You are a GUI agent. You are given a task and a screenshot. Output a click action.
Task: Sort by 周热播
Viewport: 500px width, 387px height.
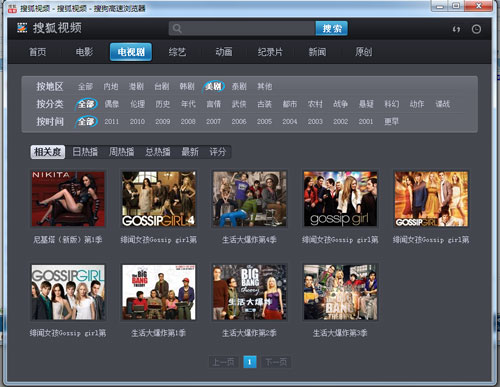coord(122,152)
